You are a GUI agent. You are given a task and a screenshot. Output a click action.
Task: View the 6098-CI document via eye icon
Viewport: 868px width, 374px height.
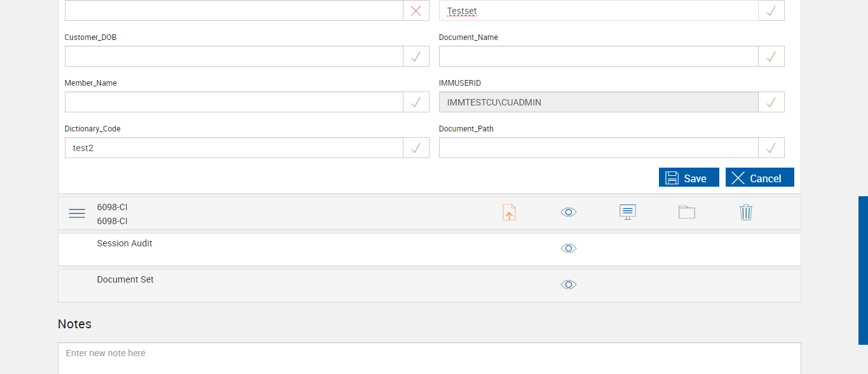click(x=569, y=212)
